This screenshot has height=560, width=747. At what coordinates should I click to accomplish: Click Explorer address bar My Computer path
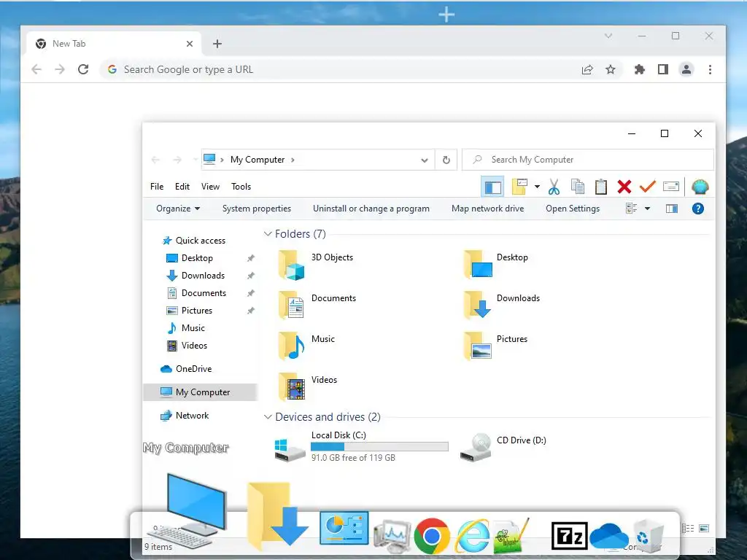(258, 160)
